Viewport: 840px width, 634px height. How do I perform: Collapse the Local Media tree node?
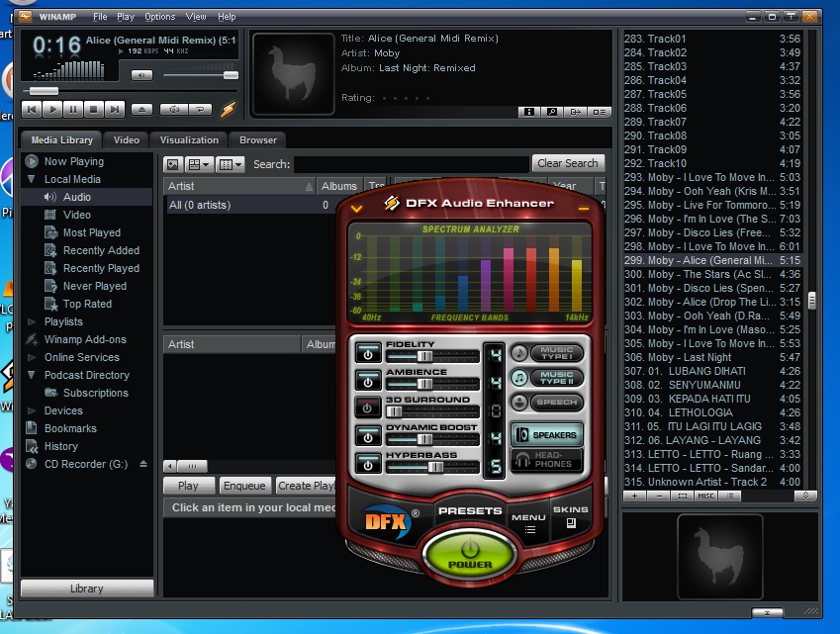coord(31,179)
